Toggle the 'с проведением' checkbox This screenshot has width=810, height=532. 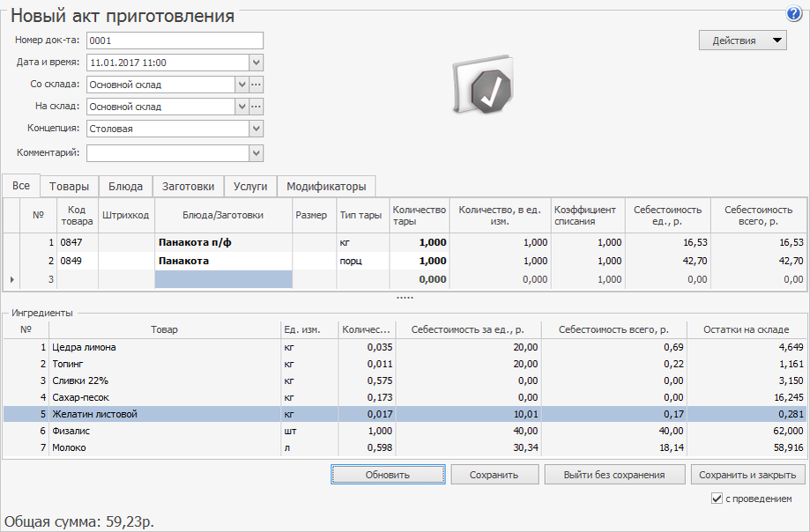pyautogui.click(x=717, y=499)
